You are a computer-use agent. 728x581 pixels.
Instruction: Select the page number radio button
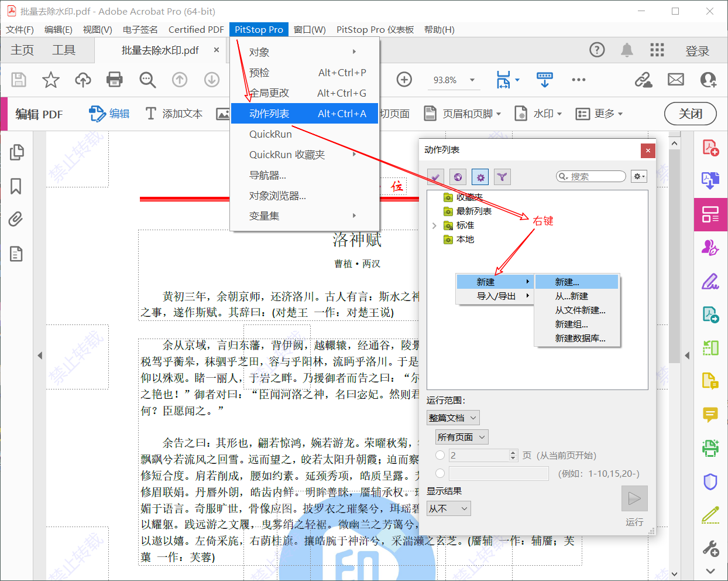coord(440,455)
